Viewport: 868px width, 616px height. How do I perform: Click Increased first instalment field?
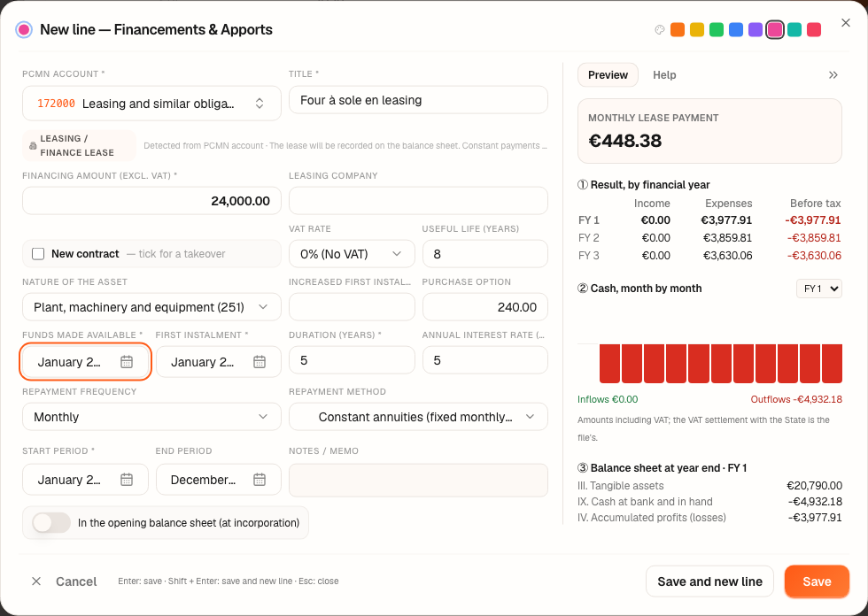[x=352, y=307]
